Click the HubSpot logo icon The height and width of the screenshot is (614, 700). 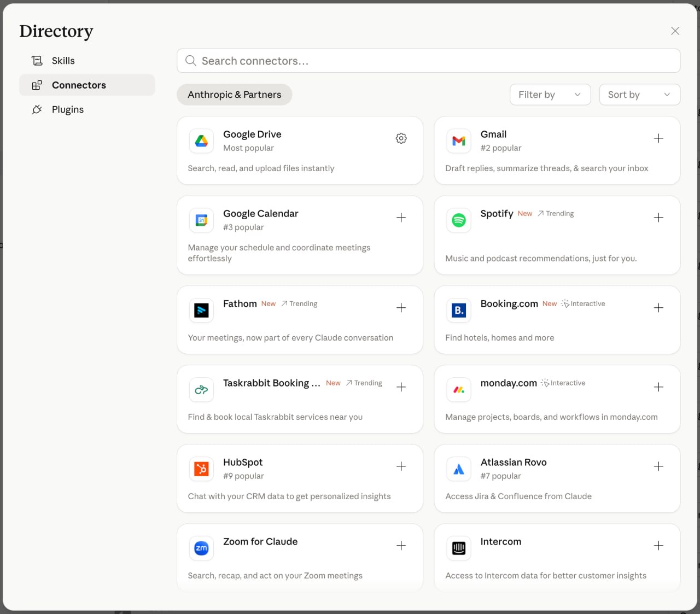pos(201,469)
